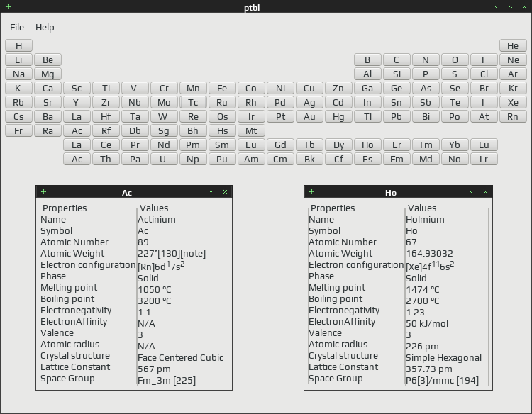
Task: Click the Rn element button
Action: 513,117
